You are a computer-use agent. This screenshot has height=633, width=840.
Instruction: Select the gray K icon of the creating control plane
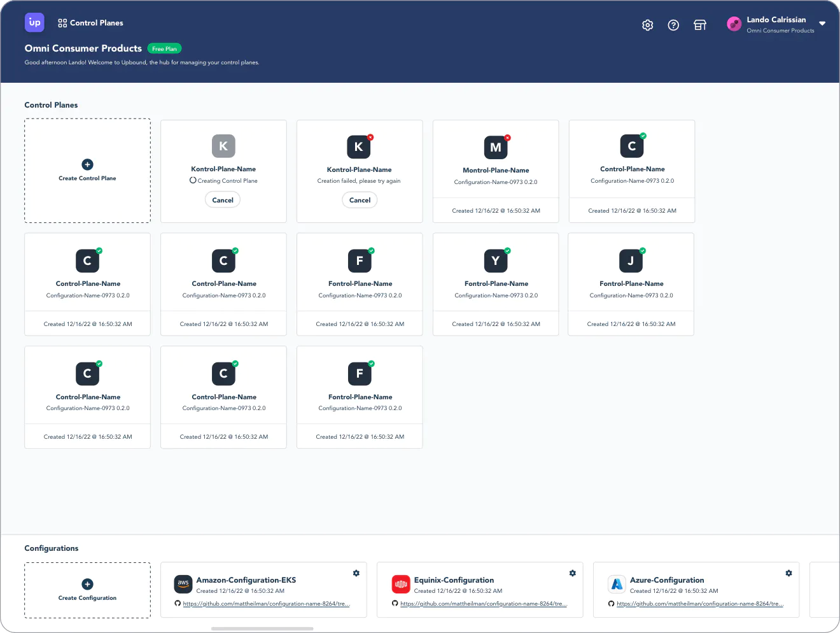click(223, 146)
